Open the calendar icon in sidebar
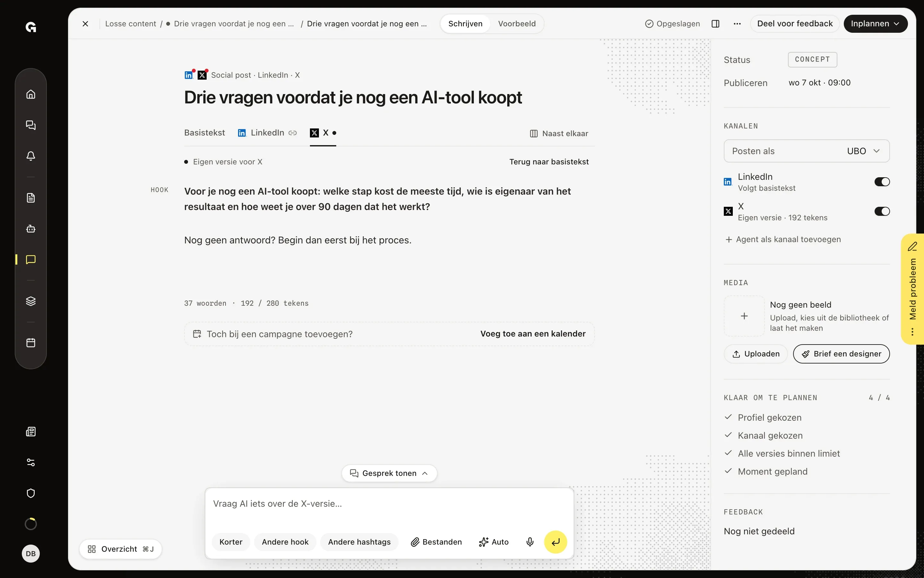924x578 pixels. tap(31, 343)
